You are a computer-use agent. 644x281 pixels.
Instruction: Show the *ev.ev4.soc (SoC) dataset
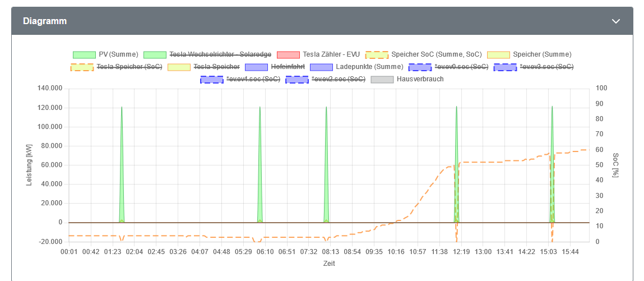coord(253,79)
